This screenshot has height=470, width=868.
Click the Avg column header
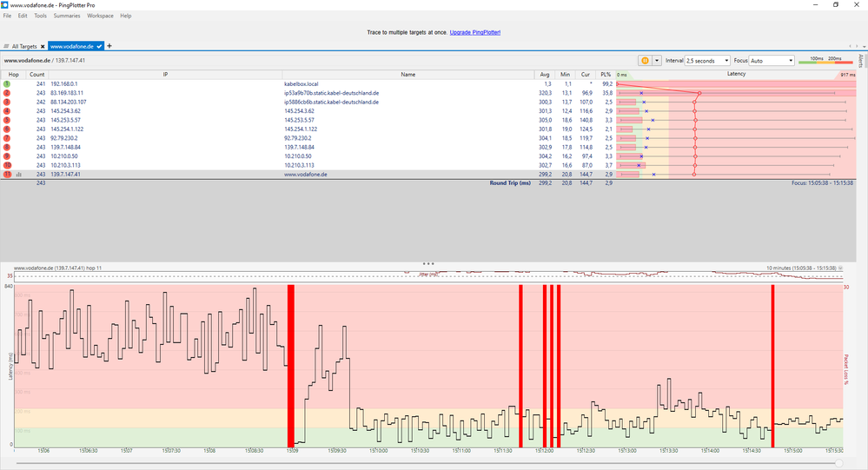545,74
